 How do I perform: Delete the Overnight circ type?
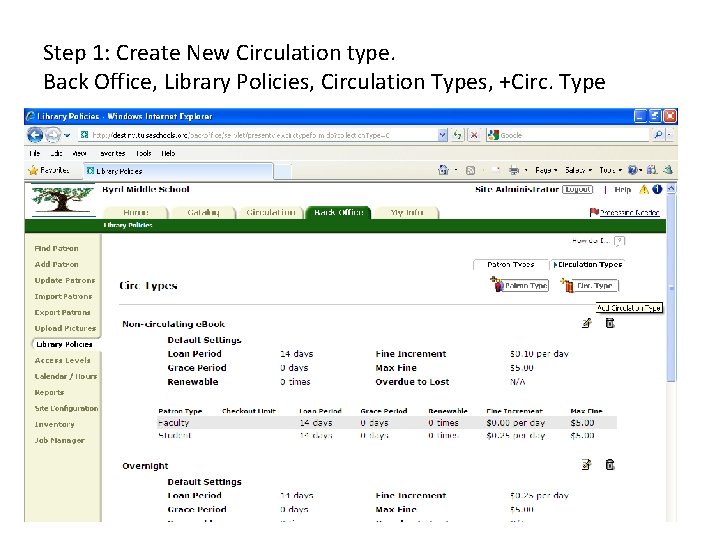(x=610, y=465)
